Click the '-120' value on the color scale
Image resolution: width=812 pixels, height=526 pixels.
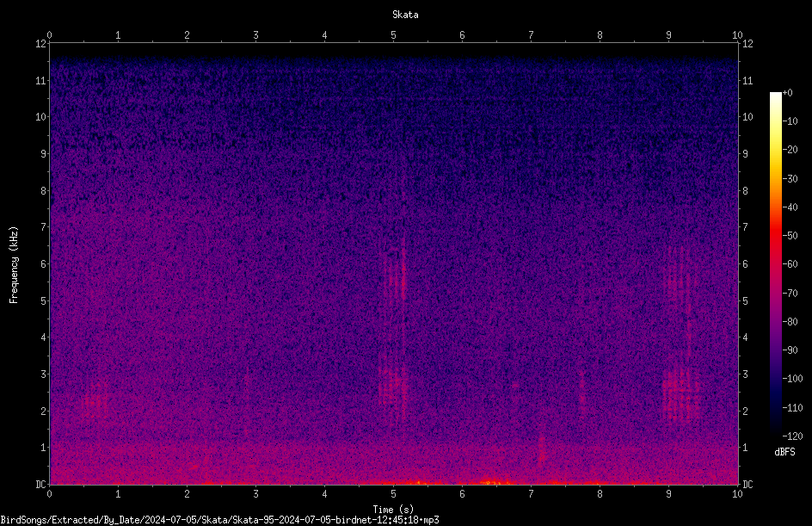[x=792, y=436]
